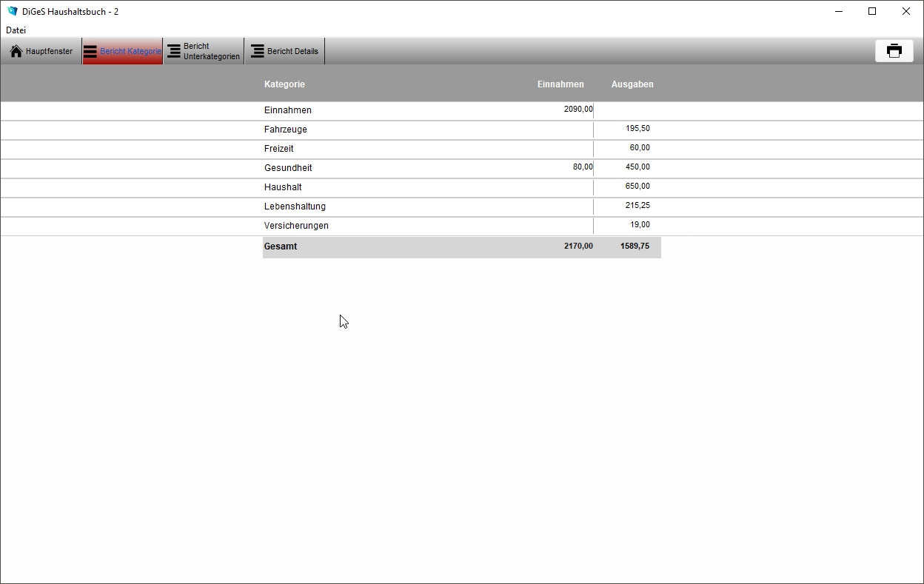Select the Freizeit category row
The width and height of the screenshot is (924, 584).
pos(279,149)
